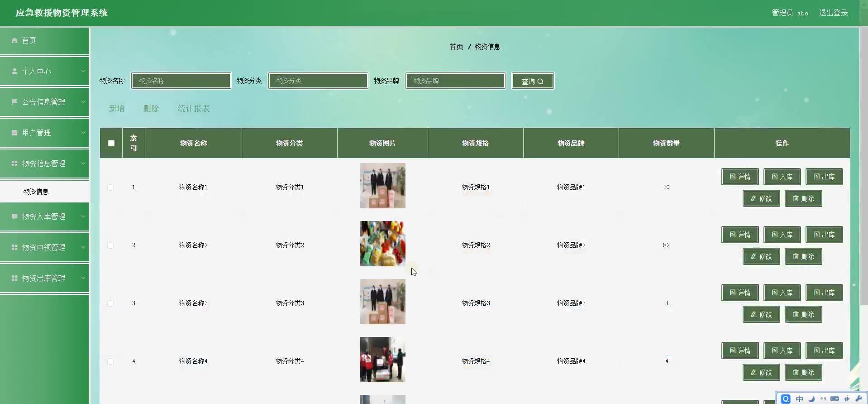The width and height of the screenshot is (868, 404).
Task: Focus the 物资名称 search field
Action: click(x=181, y=81)
